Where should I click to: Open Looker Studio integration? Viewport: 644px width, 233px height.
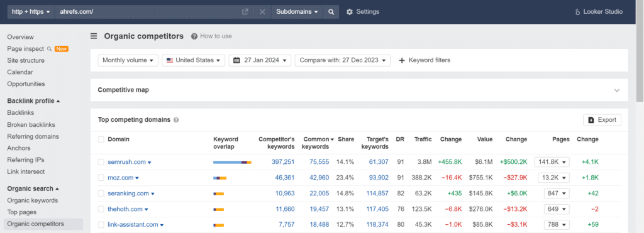coord(599,12)
